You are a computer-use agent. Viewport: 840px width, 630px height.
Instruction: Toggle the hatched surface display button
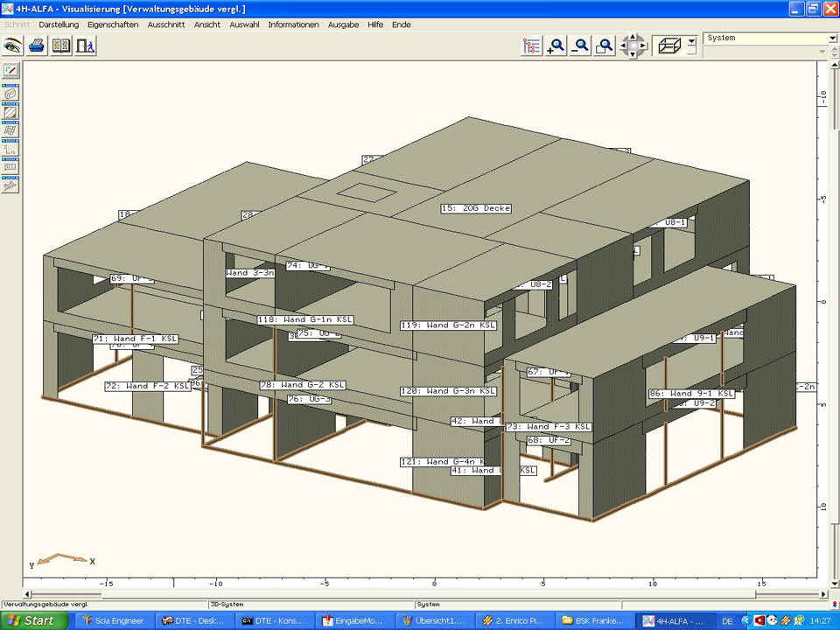(x=10, y=112)
